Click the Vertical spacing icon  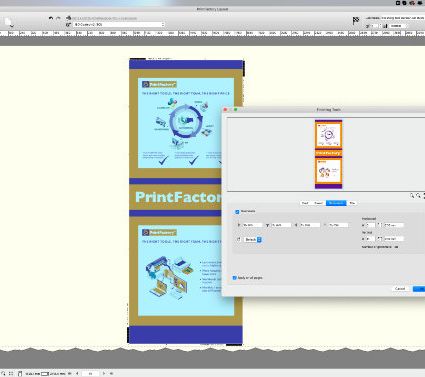pyautogui.click(x=380, y=239)
